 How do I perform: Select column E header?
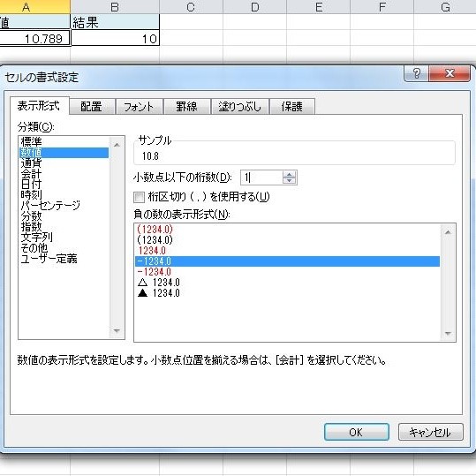click(x=319, y=7)
